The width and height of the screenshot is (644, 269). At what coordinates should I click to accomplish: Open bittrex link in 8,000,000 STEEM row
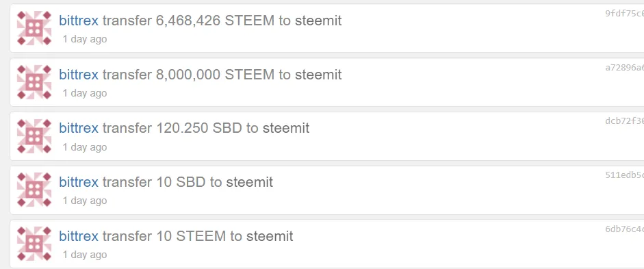click(79, 75)
